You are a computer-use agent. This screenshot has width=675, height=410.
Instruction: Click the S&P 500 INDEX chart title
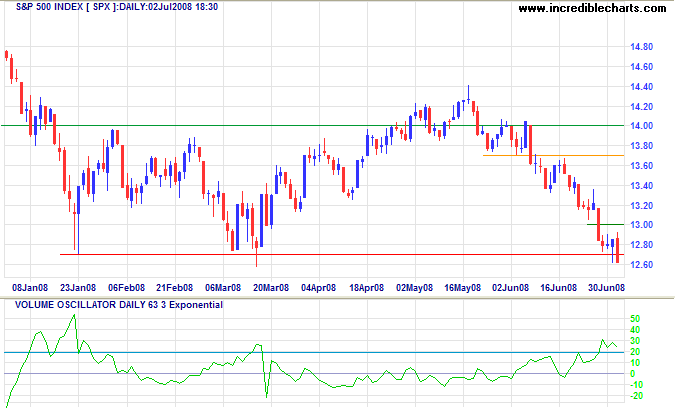[x=117, y=6]
